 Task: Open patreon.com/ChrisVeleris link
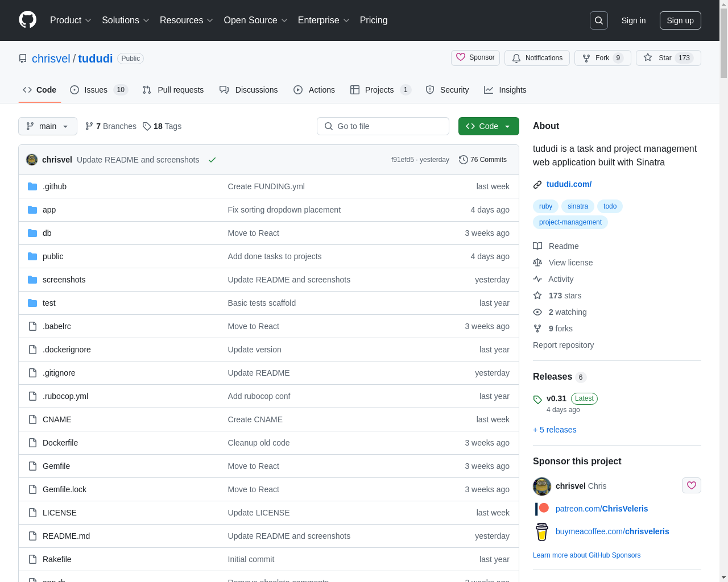pyautogui.click(x=602, y=509)
